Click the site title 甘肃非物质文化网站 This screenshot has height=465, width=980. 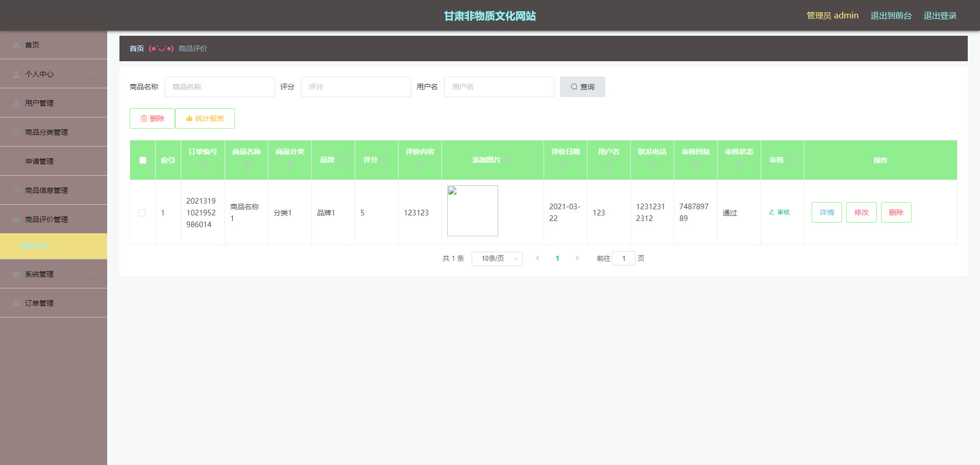click(x=490, y=16)
